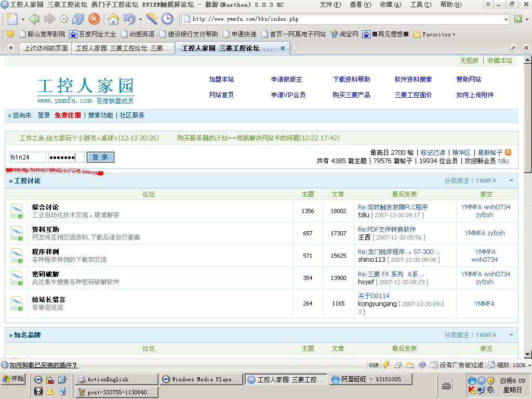Screen dimensions: 532x399
Task: Click the RSS feed icon beside 最新帖子
Action: pyautogui.click(x=508, y=152)
